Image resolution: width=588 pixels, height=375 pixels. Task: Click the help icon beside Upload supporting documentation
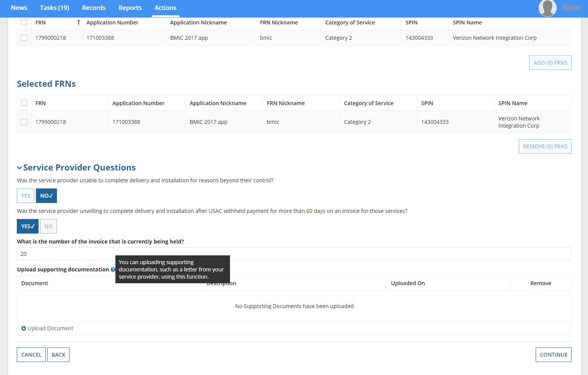pos(113,270)
